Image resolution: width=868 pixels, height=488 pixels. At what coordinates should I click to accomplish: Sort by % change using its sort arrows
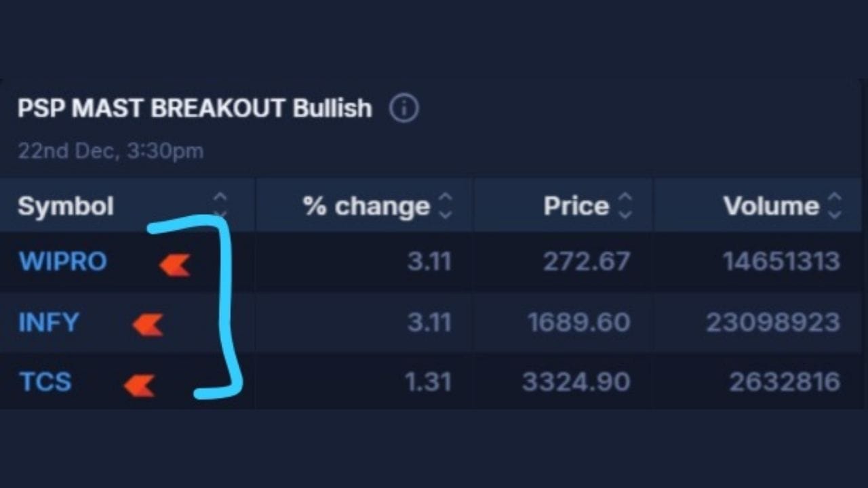point(445,205)
